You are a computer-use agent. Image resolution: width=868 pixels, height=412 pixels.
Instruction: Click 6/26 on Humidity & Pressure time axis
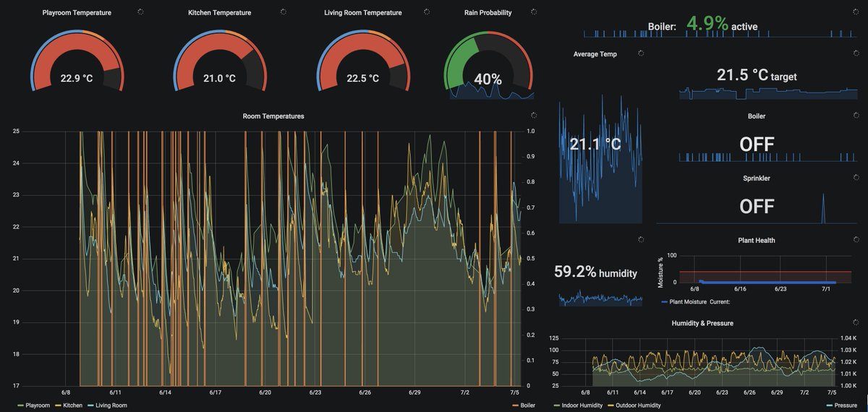pyautogui.click(x=750, y=392)
